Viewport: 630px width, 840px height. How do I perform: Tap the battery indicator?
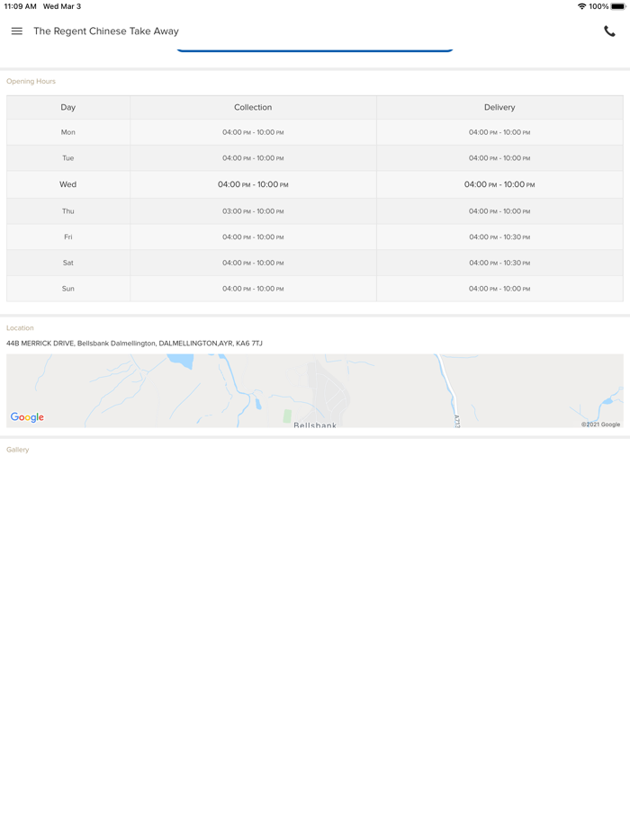(617, 6)
